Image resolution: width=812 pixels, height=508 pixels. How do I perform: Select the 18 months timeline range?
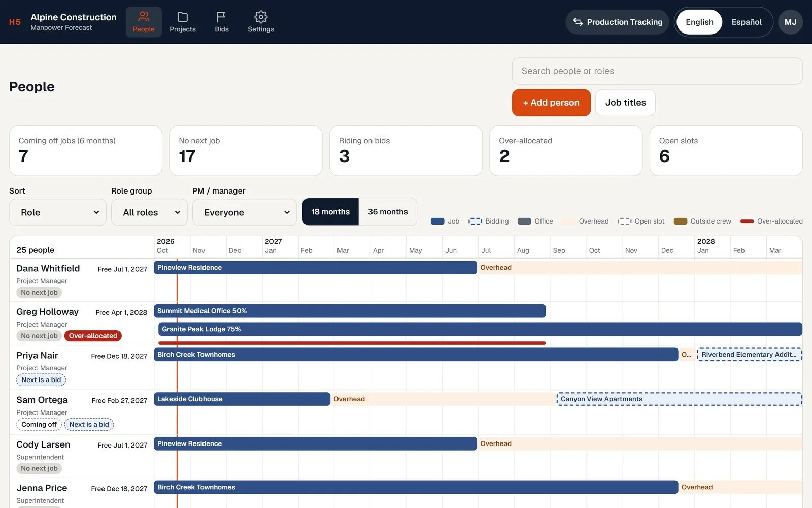[330, 212]
